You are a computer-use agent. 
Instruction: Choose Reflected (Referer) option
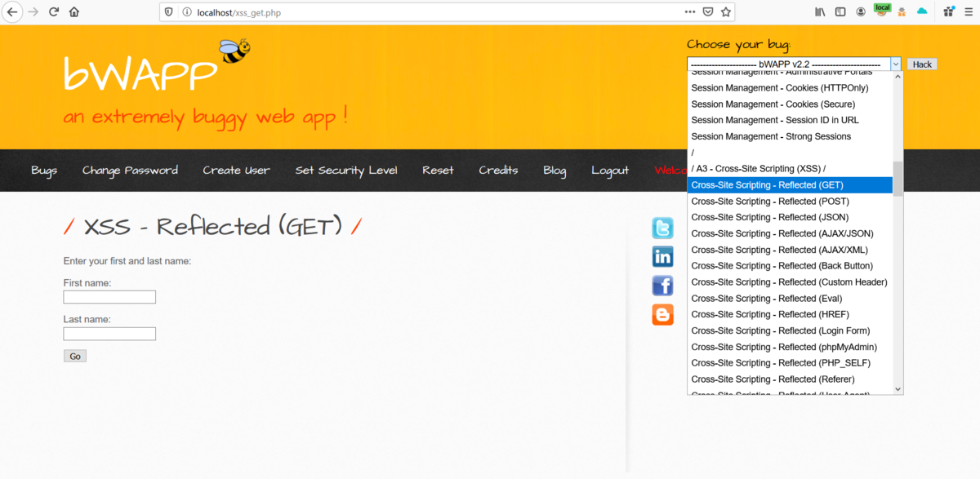coord(790,379)
